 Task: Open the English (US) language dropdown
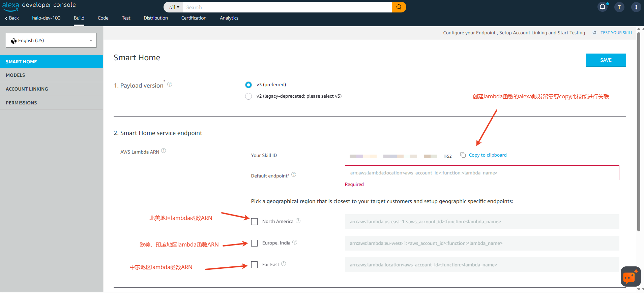click(x=51, y=40)
